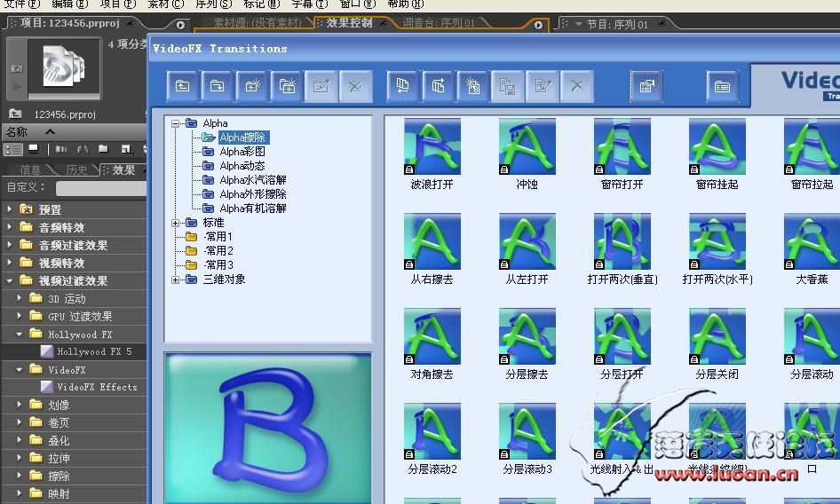The height and width of the screenshot is (504, 840).
Task: Click the delete folder X icon
Action: tap(355, 86)
